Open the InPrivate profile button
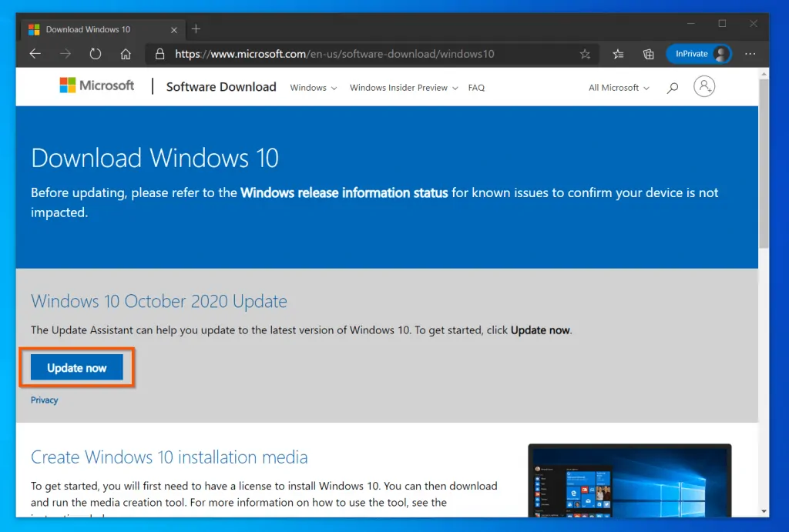 (698, 54)
